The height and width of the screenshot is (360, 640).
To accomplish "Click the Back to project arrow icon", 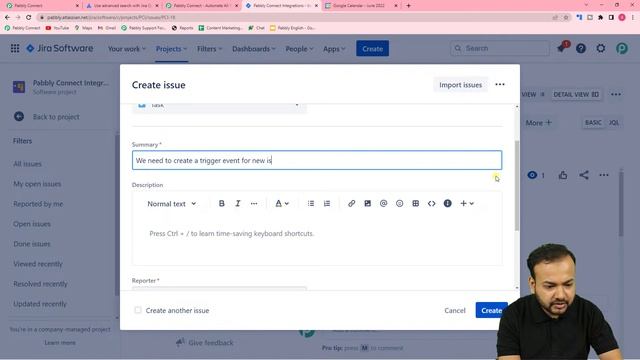I will pyautogui.click(x=19, y=117).
